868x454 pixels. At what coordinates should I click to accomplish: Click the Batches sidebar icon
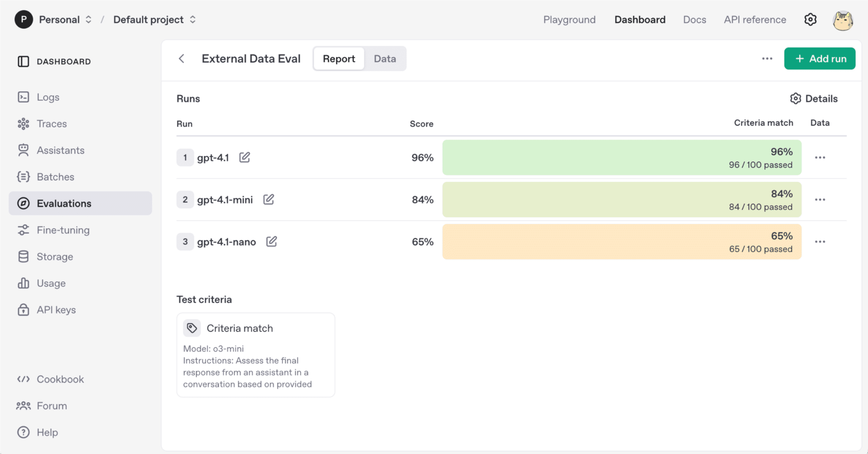[24, 177]
